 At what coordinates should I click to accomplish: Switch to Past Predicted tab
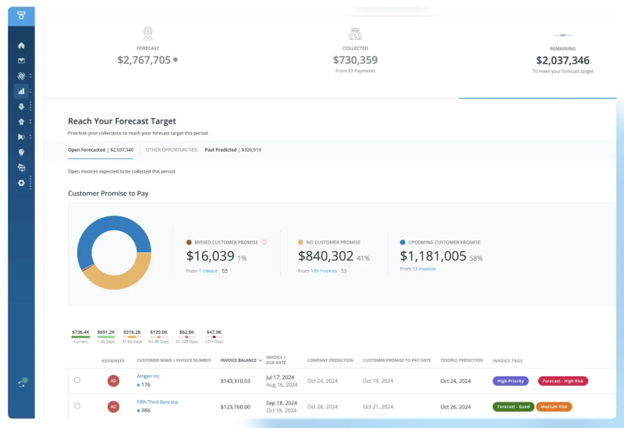coord(233,149)
